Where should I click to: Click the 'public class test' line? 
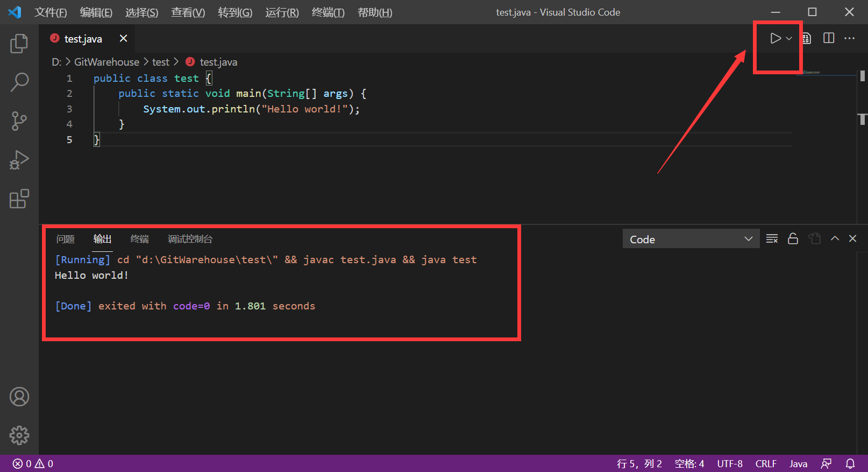click(153, 78)
